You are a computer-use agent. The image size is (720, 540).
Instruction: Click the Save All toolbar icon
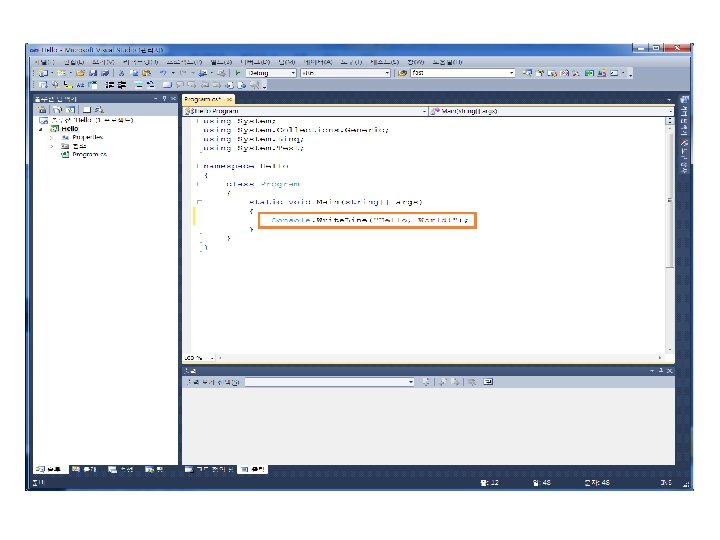105,73
